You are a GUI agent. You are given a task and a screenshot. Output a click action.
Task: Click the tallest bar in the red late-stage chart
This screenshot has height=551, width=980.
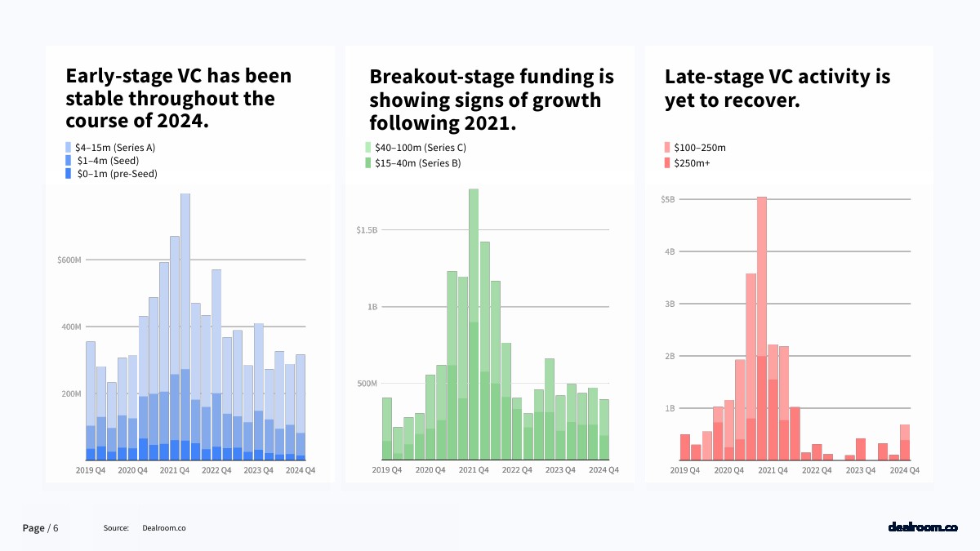(x=762, y=328)
